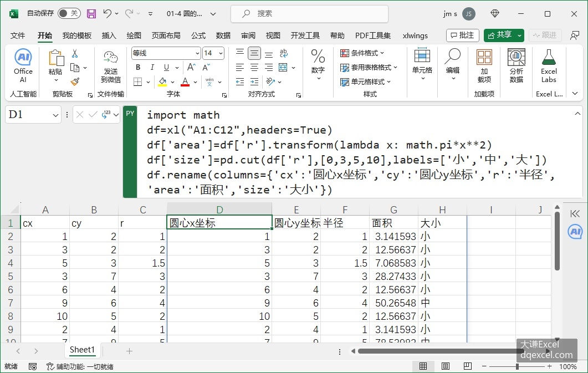Click the Paste clipboard icon
Image resolution: width=588 pixels, height=373 pixels.
(x=56, y=59)
